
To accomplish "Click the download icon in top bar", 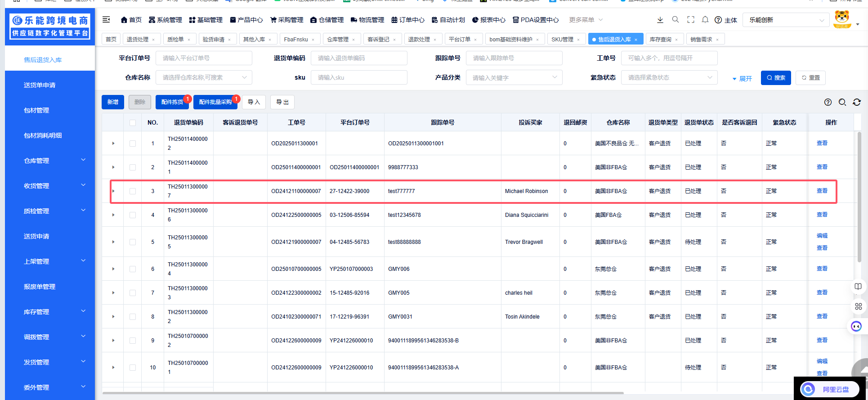I will click(x=660, y=20).
